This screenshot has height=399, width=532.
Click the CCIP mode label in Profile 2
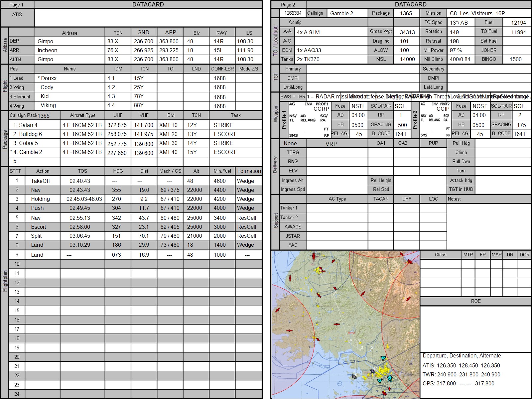[443, 109]
